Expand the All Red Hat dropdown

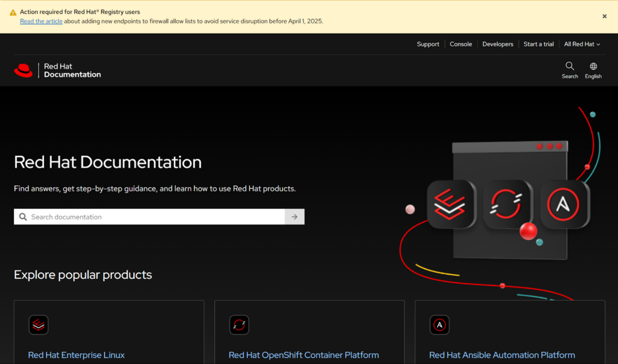point(582,44)
